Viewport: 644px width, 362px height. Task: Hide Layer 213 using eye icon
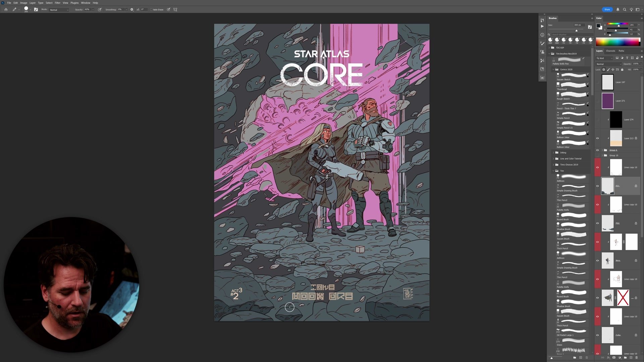(x=597, y=138)
